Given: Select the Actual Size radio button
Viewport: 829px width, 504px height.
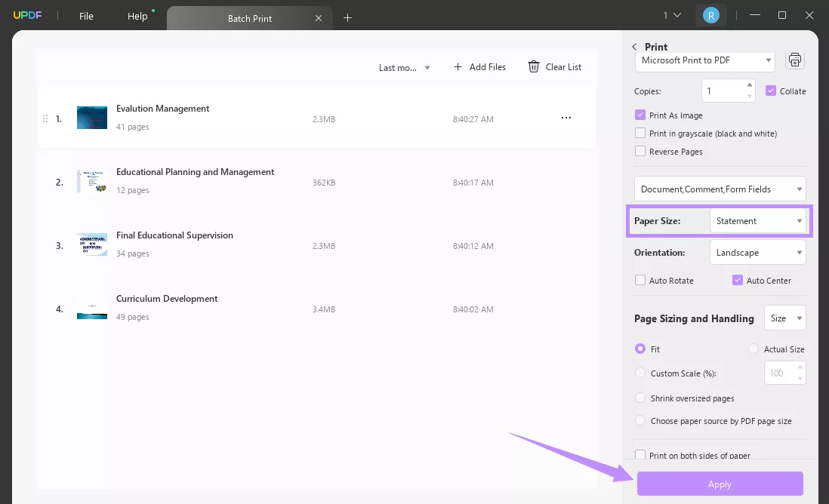Looking at the screenshot, I should coord(753,349).
